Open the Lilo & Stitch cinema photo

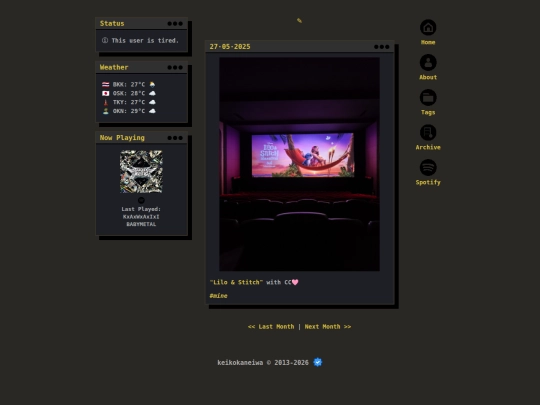pyautogui.click(x=300, y=164)
